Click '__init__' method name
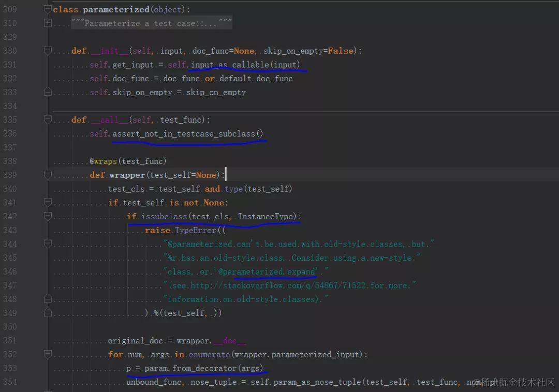559x392 pixels. click(x=109, y=51)
